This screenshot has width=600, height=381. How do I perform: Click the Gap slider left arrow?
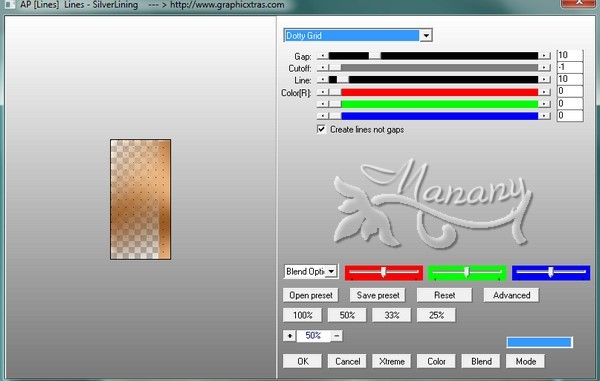[x=323, y=56]
